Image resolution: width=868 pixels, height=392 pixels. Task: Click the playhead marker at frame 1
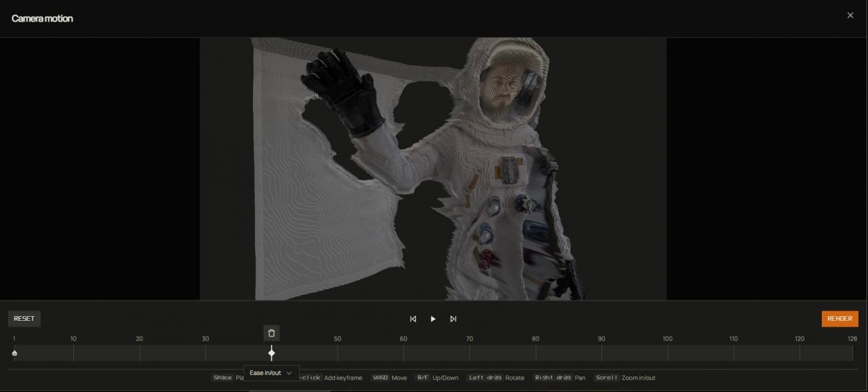pyautogui.click(x=14, y=352)
